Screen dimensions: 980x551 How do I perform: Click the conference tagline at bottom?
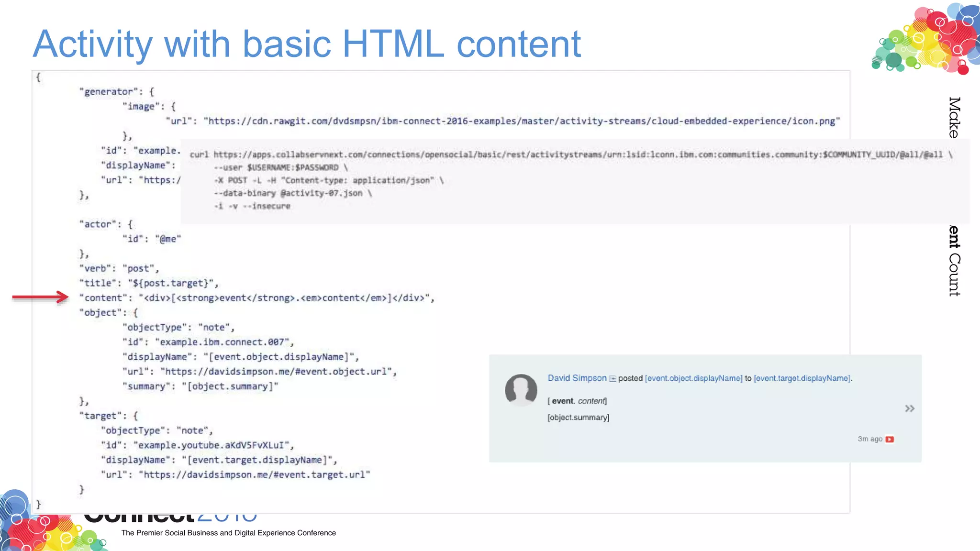(229, 533)
